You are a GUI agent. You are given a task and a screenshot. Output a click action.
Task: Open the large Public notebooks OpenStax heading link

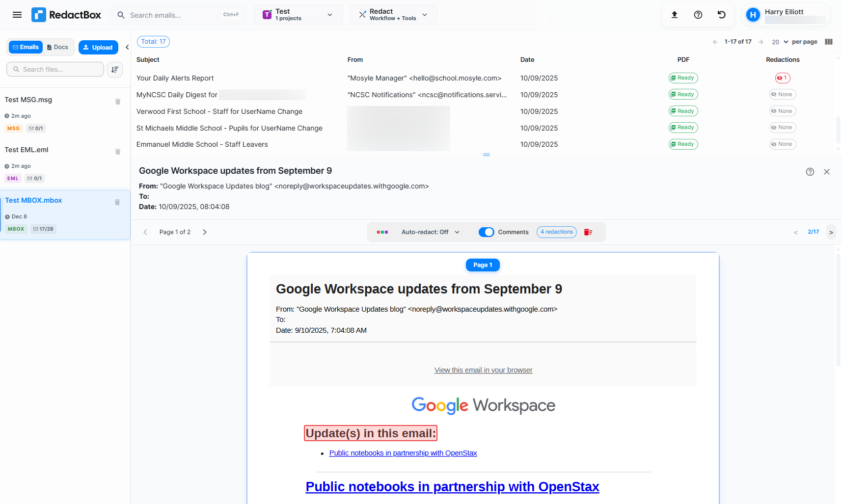point(453,486)
